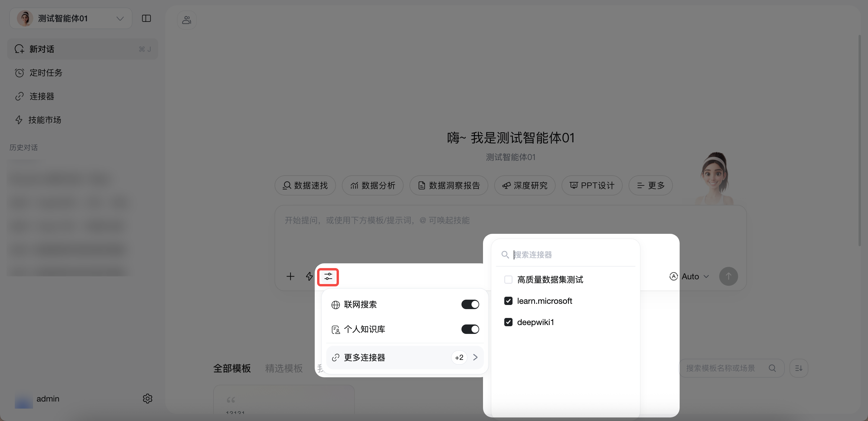This screenshot has height=421, width=868.
Task: Turn off the 个人知识库 switch
Action: [470, 329]
